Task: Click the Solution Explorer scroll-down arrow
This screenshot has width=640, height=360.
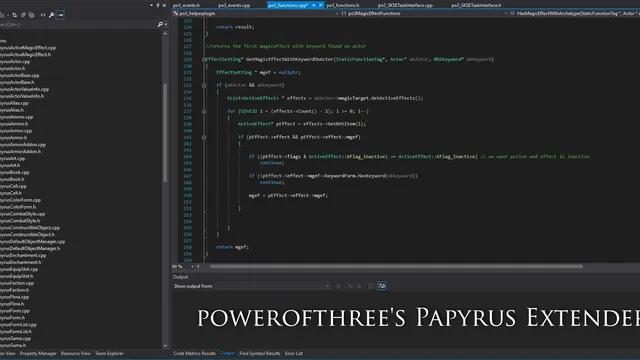Action: click(165, 346)
